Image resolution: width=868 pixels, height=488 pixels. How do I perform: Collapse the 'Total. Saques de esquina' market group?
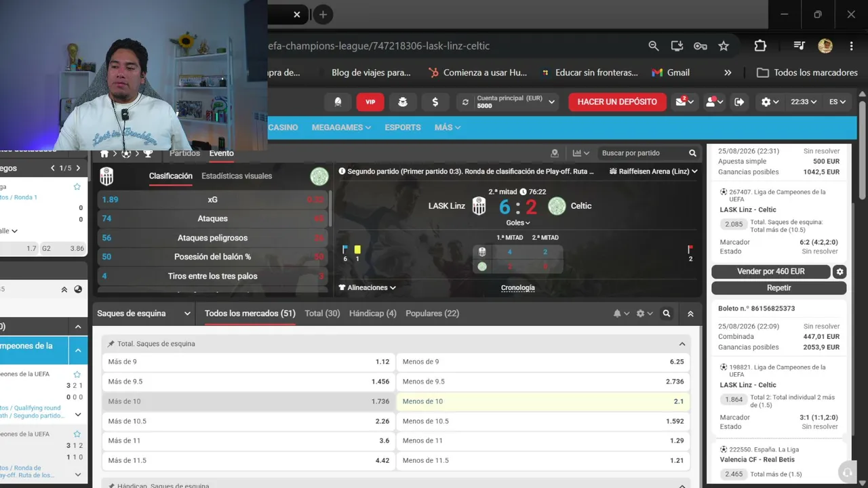[x=682, y=344]
